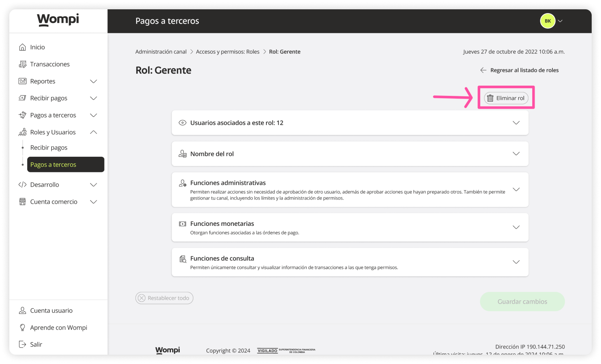Image resolution: width=601 pixels, height=364 pixels.
Task: Click the Restablecer todo button
Action: click(x=164, y=298)
